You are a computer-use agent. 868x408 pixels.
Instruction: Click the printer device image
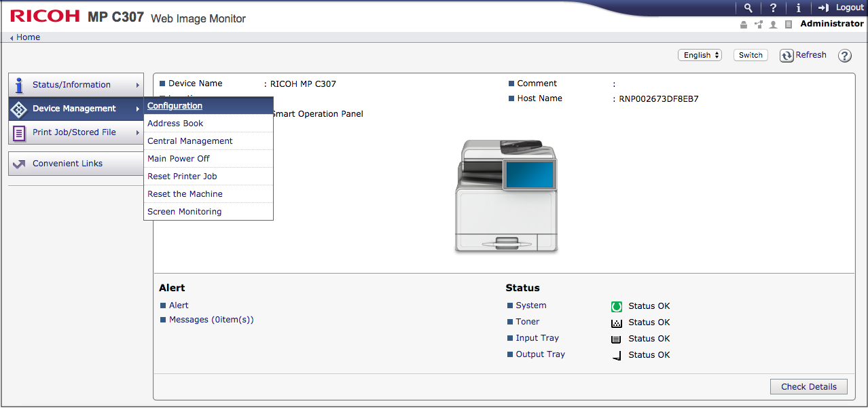505,196
